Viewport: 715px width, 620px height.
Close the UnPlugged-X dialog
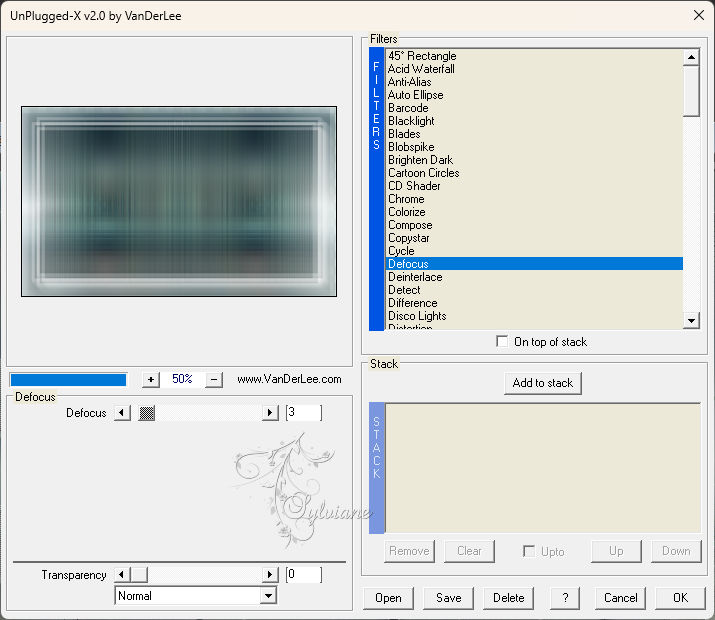(699, 16)
